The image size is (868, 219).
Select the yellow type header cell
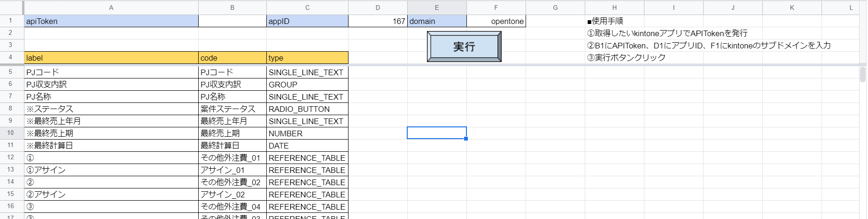click(x=307, y=58)
